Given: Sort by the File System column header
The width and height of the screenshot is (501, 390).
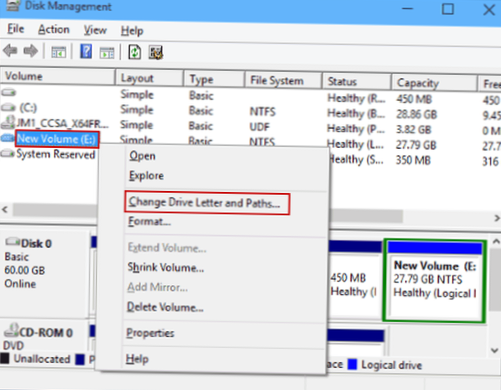Looking at the screenshot, I should point(283,81).
